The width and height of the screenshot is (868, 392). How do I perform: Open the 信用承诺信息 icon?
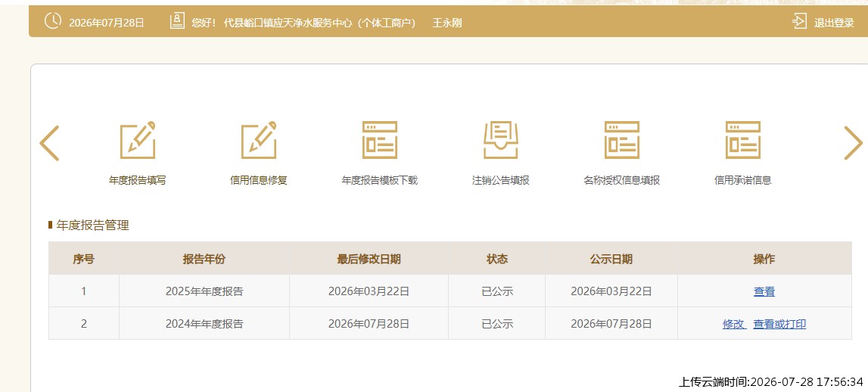coord(743,140)
